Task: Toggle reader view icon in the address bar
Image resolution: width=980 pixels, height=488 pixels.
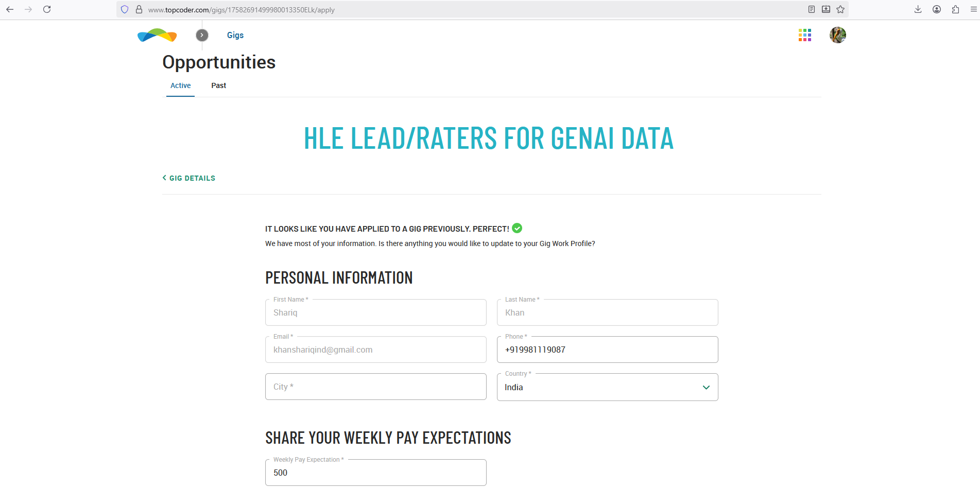Action: [x=812, y=9]
